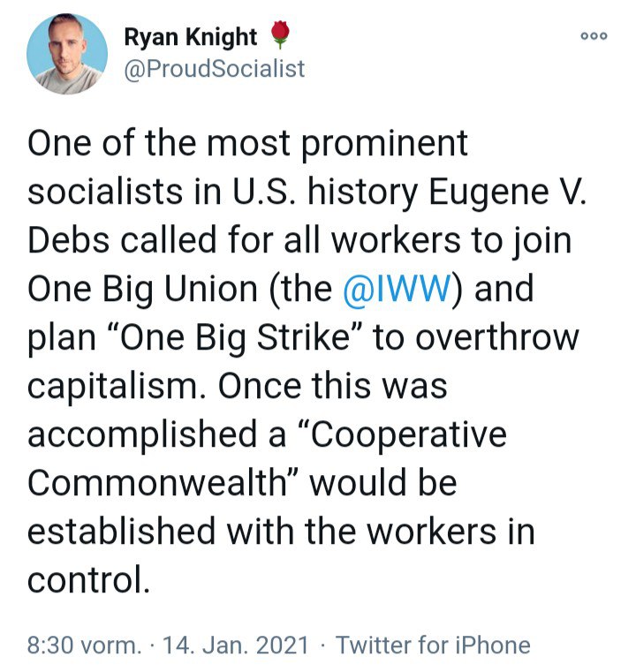636x672 pixels.
Task: Click the final word "control."
Action: click(85, 581)
